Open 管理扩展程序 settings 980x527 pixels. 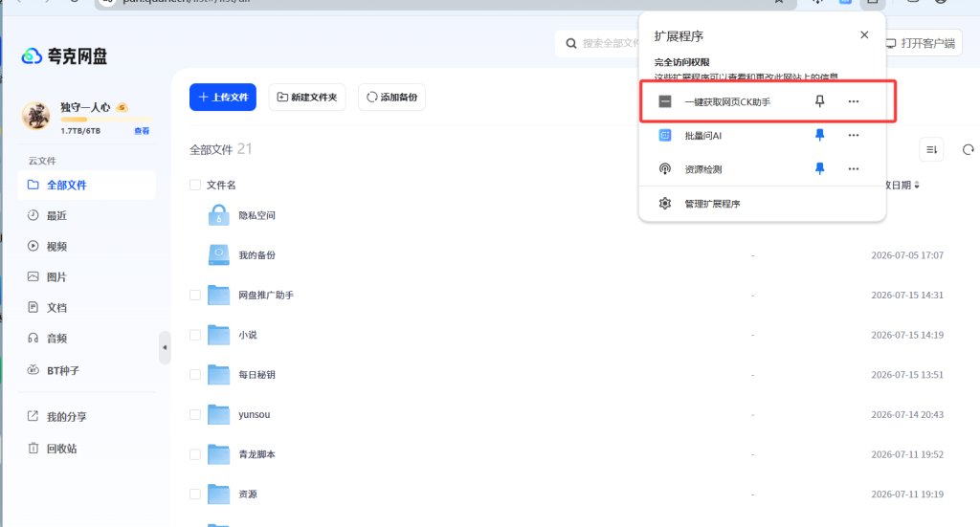coord(762,204)
